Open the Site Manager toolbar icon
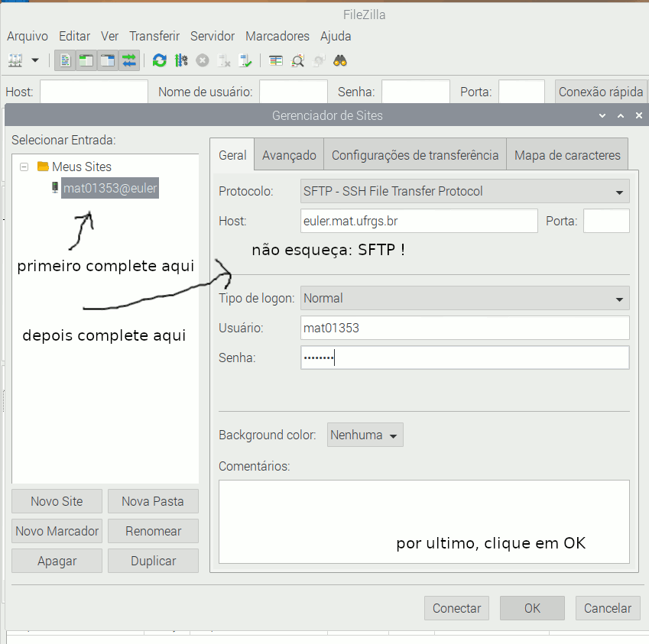The image size is (649, 644). click(15, 60)
